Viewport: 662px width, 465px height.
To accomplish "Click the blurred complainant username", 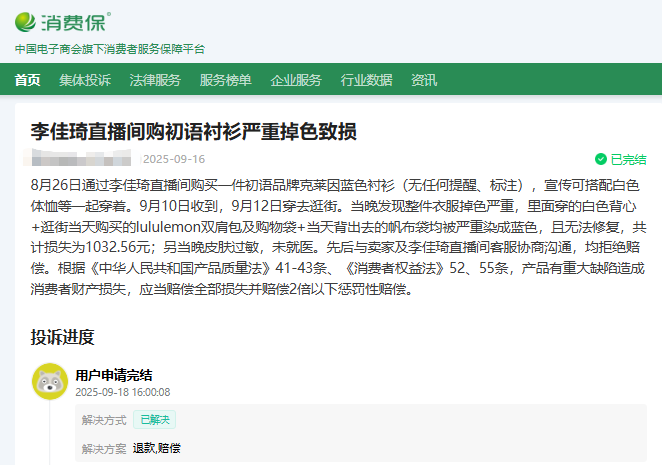I will click(80, 159).
